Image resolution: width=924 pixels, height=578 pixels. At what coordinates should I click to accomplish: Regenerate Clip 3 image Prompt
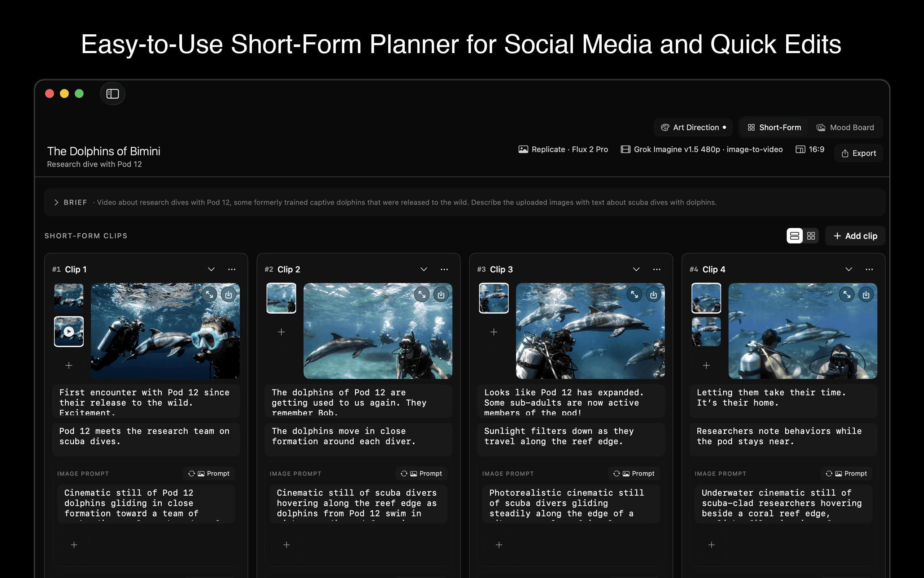click(x=634, y=474)
